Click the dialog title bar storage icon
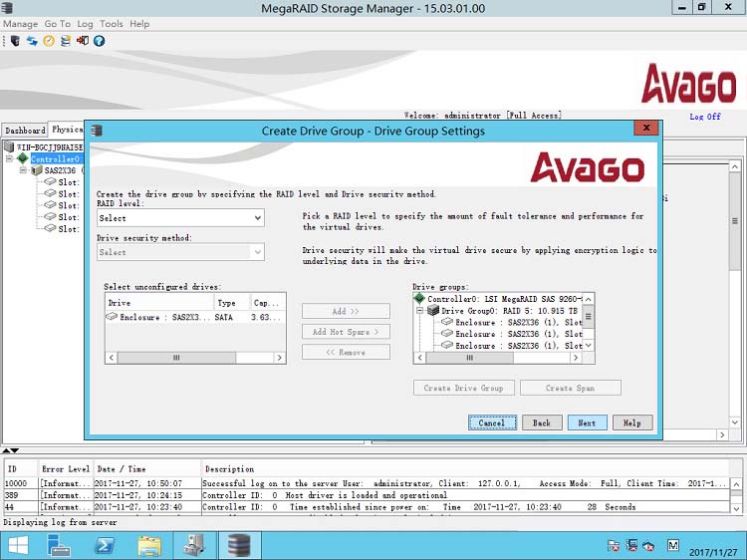747x560 pixels. (97, 131)
